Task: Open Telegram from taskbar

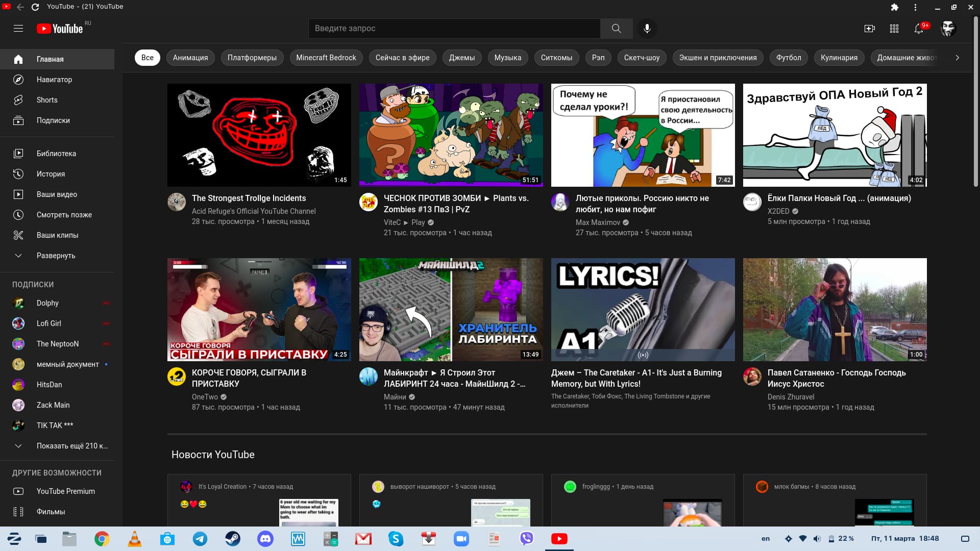Action: 200,539
